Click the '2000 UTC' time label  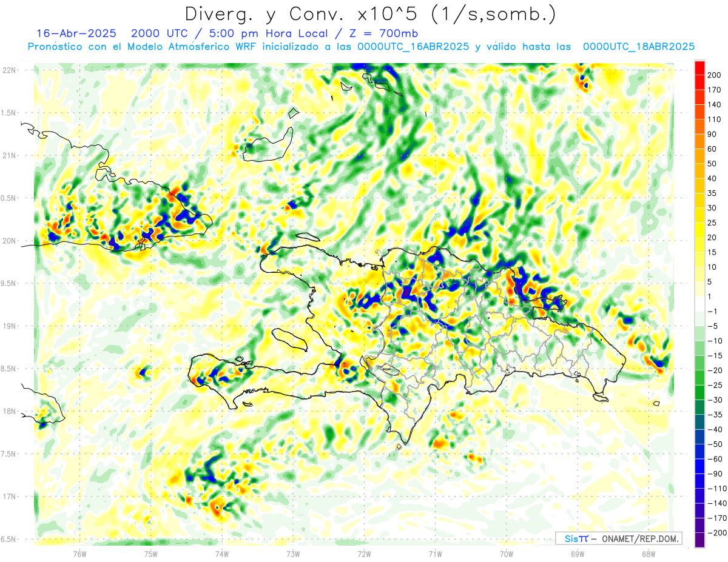pyautogui.click(x=161, y=33)
